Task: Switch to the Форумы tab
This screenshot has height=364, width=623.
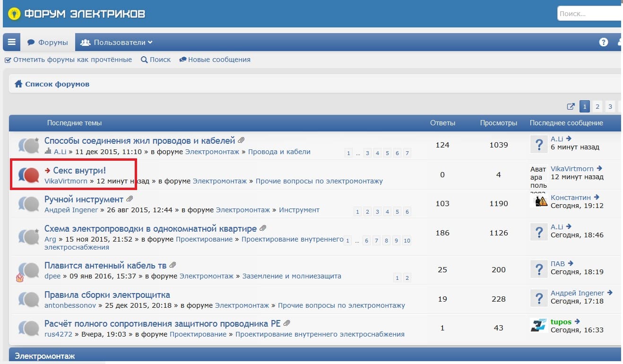Action: (x=47, y=43)
